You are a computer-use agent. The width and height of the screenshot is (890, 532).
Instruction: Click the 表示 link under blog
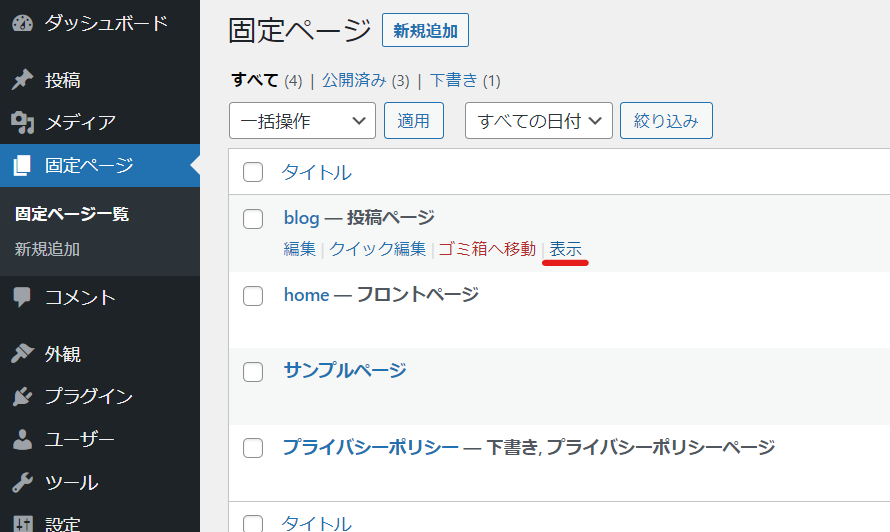coord(565,249)
